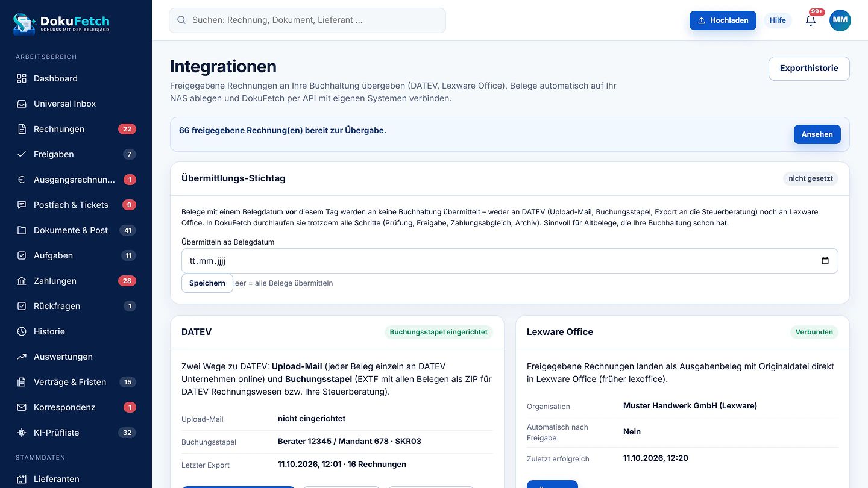
Task: Click Ansehen for released invoices
Action: [817, 134]
